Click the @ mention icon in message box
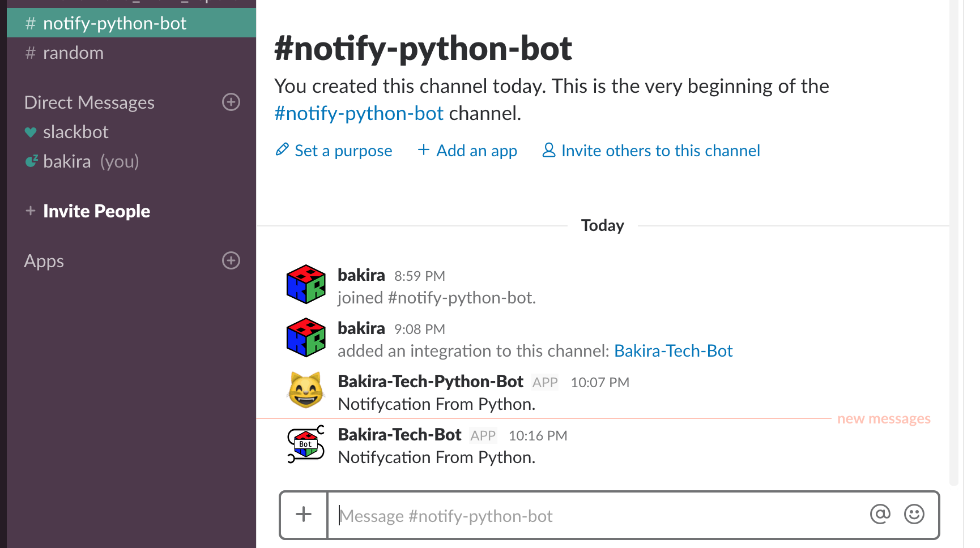980x548 pixels. tap(880, 514)
